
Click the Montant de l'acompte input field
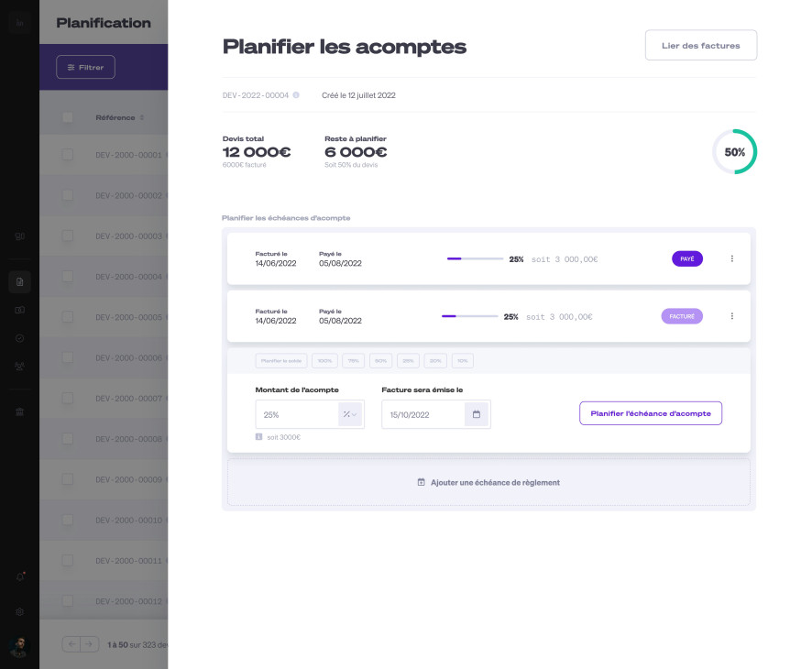(296, 414)
